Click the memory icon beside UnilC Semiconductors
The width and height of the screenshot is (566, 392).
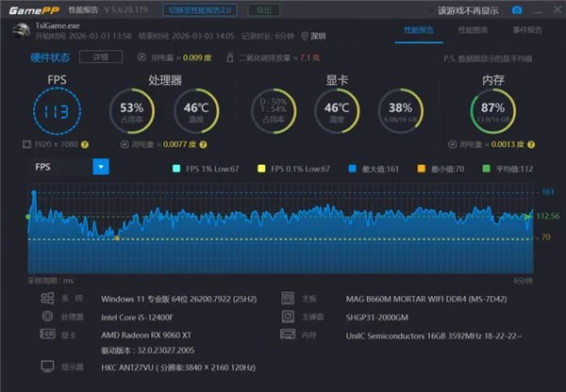pos(288,335)
